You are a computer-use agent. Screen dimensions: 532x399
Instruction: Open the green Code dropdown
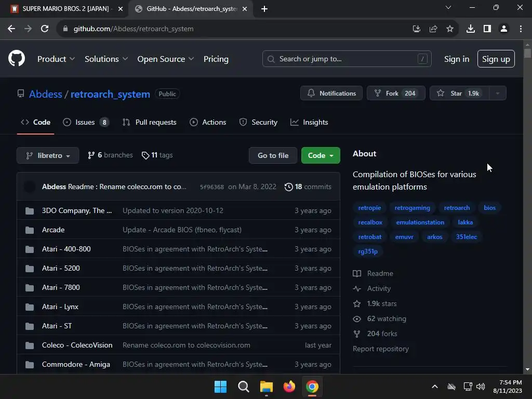point(321,155)
